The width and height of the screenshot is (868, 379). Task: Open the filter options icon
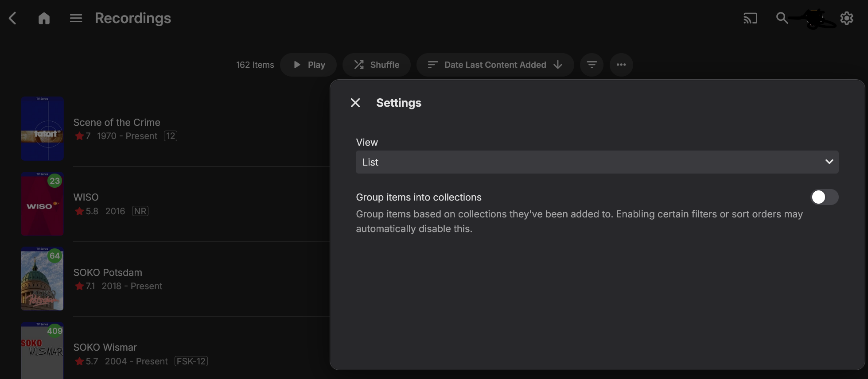pos(592,65)
